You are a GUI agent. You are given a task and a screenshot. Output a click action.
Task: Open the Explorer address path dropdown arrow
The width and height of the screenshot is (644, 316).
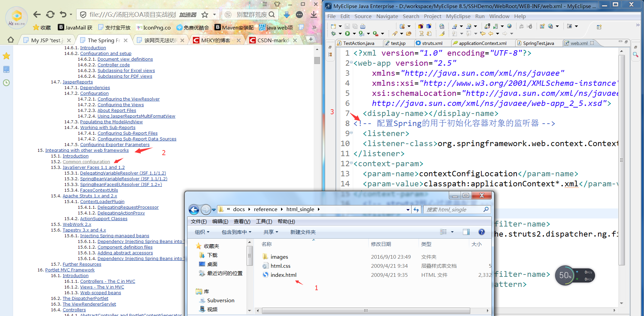click(408, 210)
